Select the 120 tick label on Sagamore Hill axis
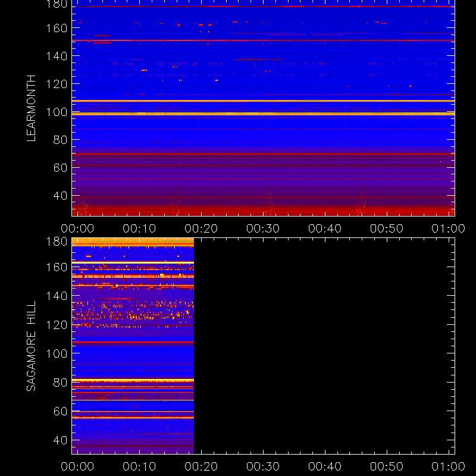Screen dimensions: 476x476 [57, 325]
